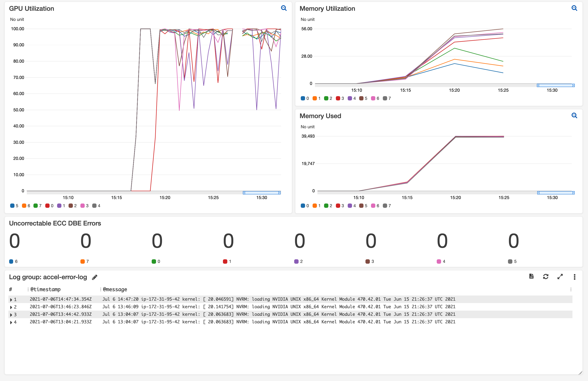Zoom into the GPU Utilization chart
588x381 pixels.
click(x=284, y=8)
